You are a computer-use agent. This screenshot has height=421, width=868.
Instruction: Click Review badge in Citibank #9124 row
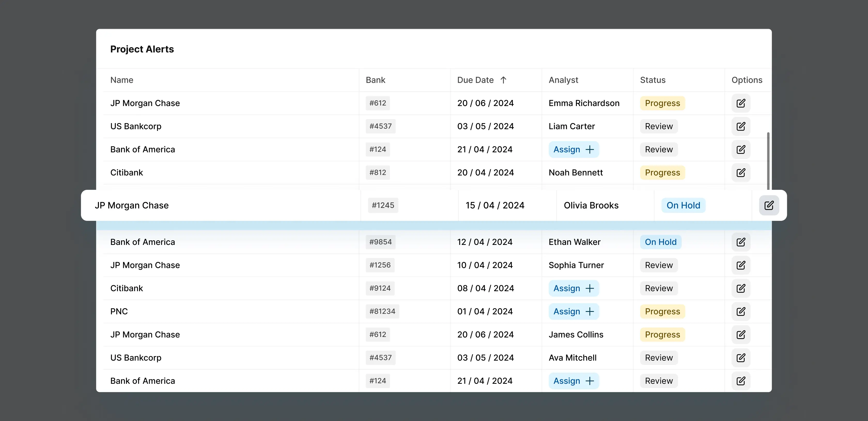[x=659, y=288]
